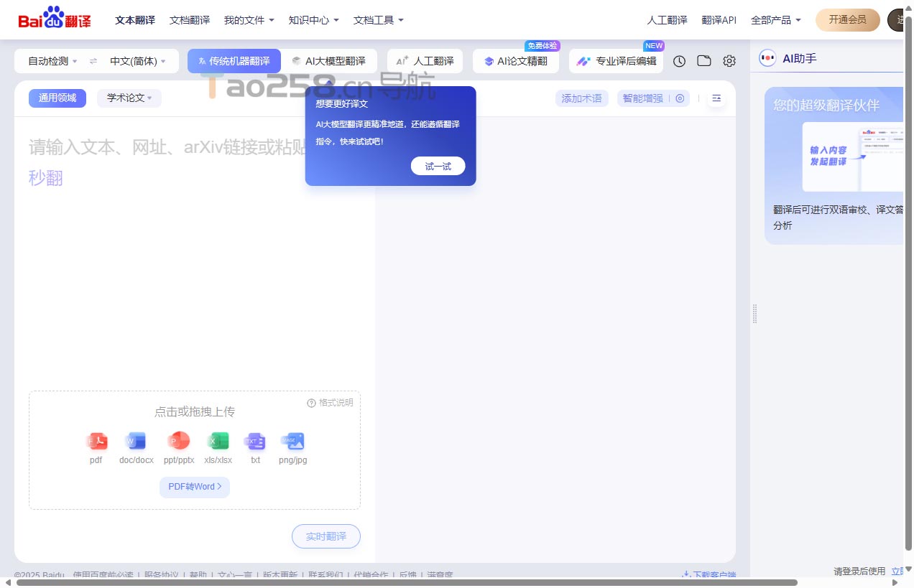Select the 文档翻译 nav tab
914x588 pixels.
click(190, 20)
